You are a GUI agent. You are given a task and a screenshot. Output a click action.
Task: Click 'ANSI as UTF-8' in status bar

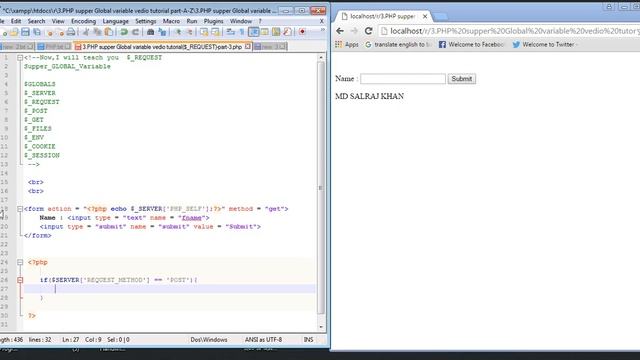tap(263, 340)
